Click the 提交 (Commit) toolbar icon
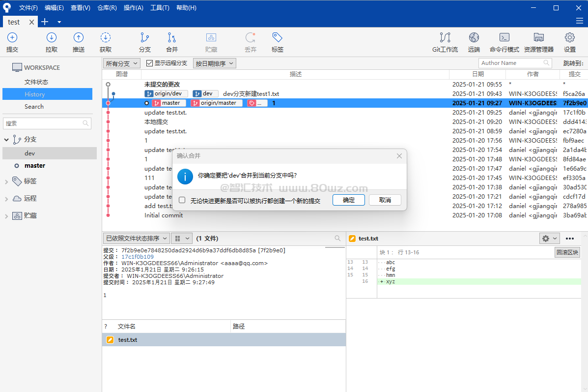Viewport: 588px width, 392px height. pos(12,38)
